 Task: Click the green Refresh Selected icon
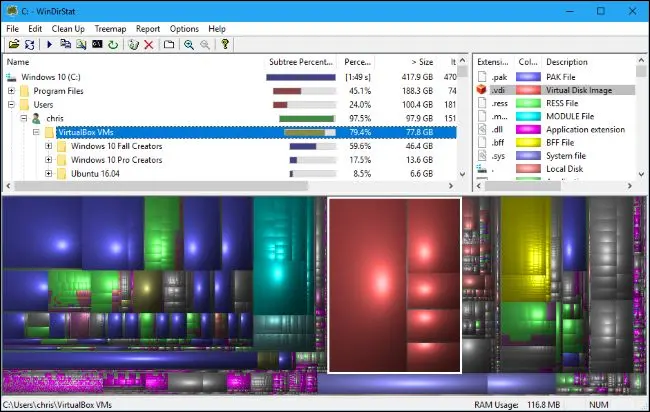[x=113, y=44]
